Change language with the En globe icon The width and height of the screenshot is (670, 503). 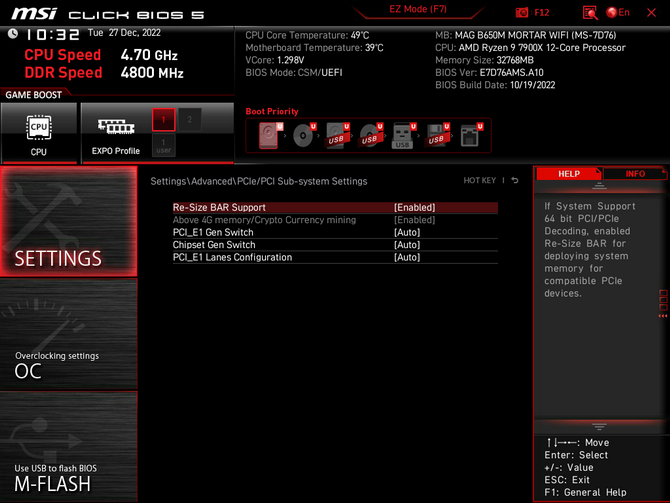618,12
